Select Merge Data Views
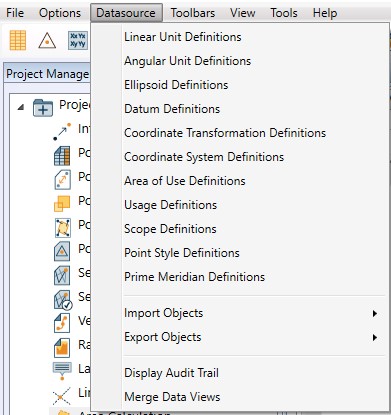 pos(172,397)
